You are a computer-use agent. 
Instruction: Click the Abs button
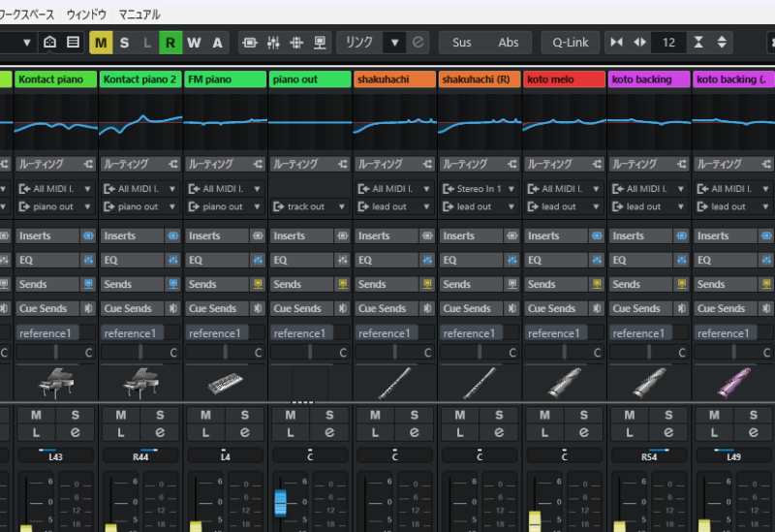pos(508,43)
